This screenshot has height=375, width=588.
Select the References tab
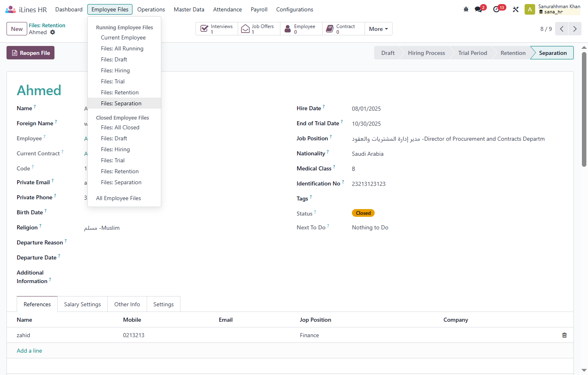(x=37, y=304)
